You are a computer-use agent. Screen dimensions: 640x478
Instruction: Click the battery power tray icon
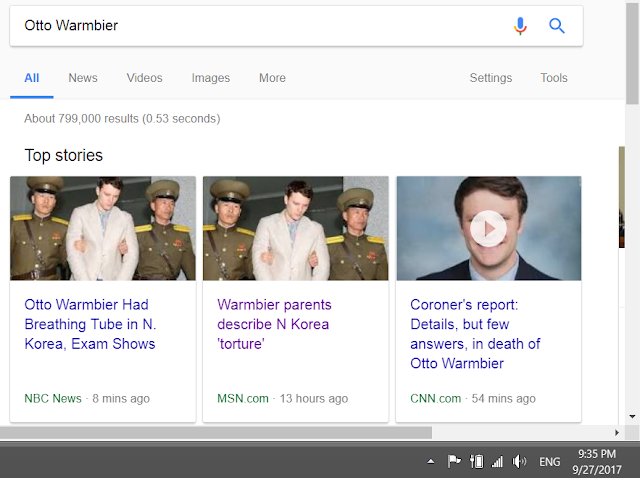pos(476,462)
